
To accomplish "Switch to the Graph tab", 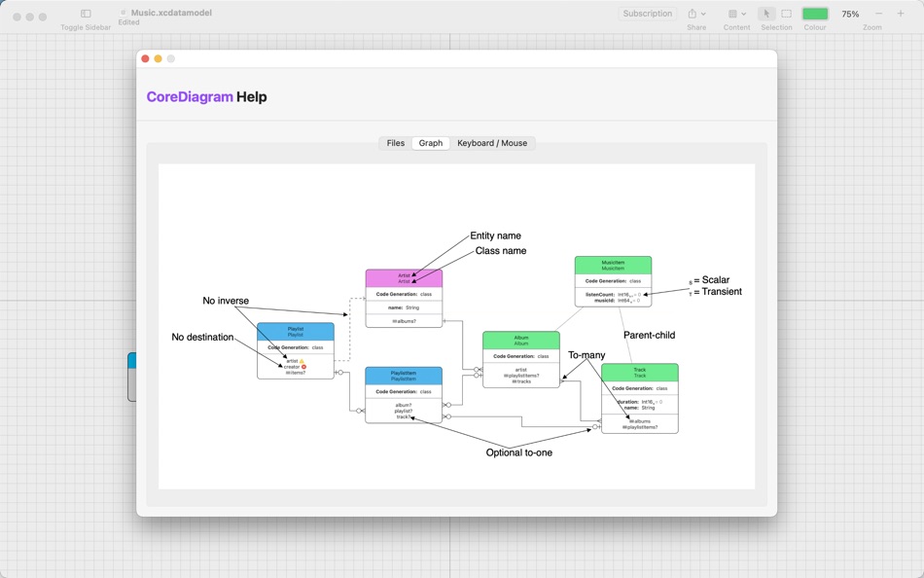I will point(431,143).
